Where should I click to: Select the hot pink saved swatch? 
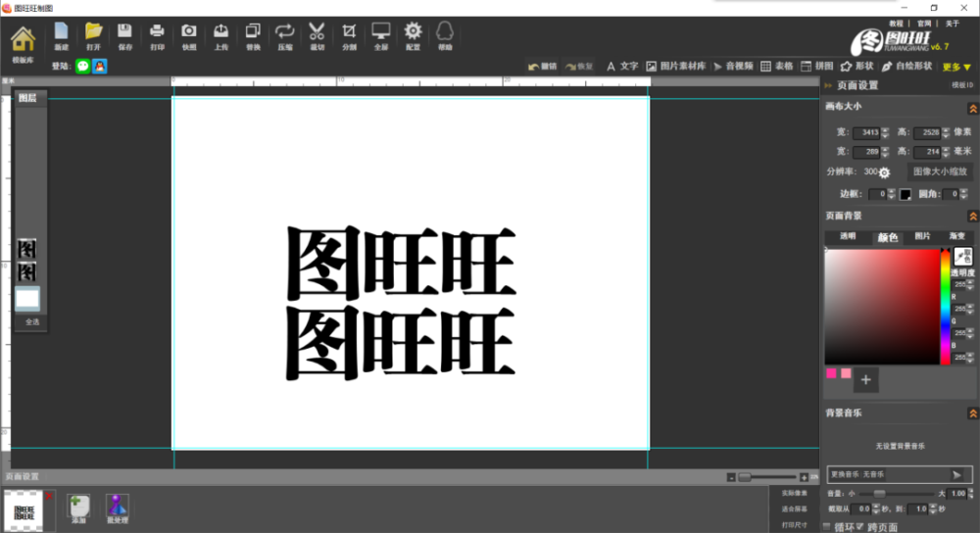(831, 373)
